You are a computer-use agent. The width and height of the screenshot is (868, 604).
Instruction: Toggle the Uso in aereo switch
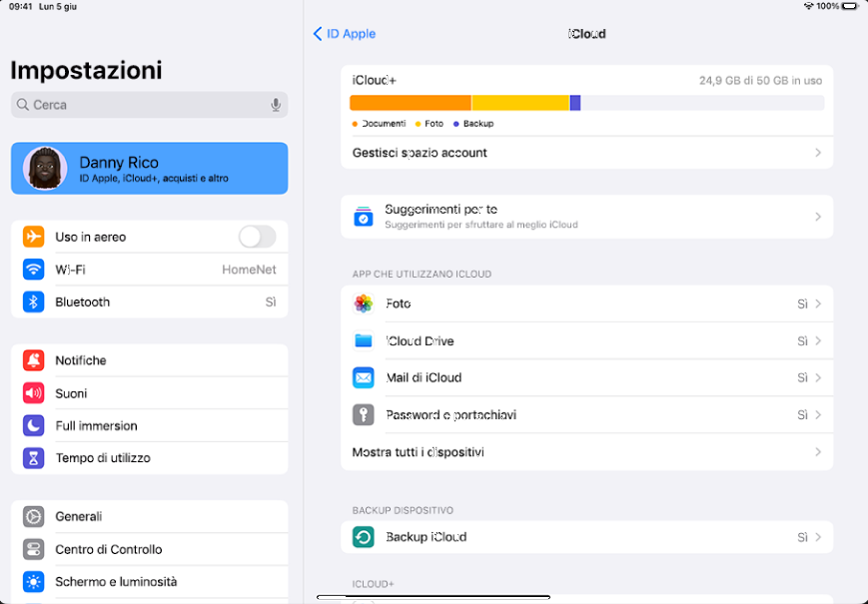[x=257, y=237]
